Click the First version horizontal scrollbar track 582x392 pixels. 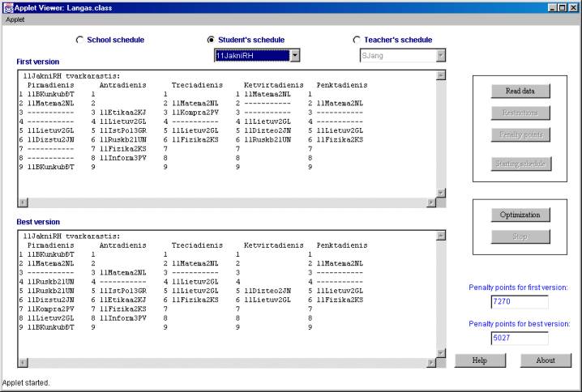227,202
